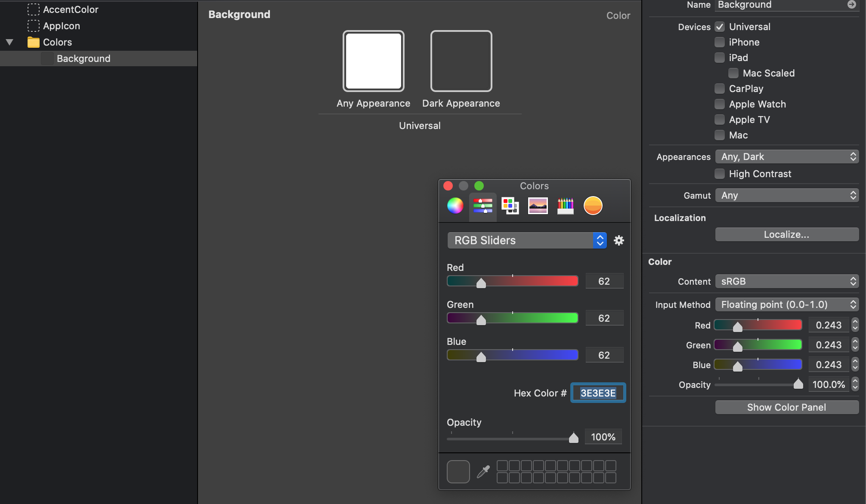Enable the High Contrast checkbox
This screenshot has width=866, height=504.
click(x=720, y=174)
